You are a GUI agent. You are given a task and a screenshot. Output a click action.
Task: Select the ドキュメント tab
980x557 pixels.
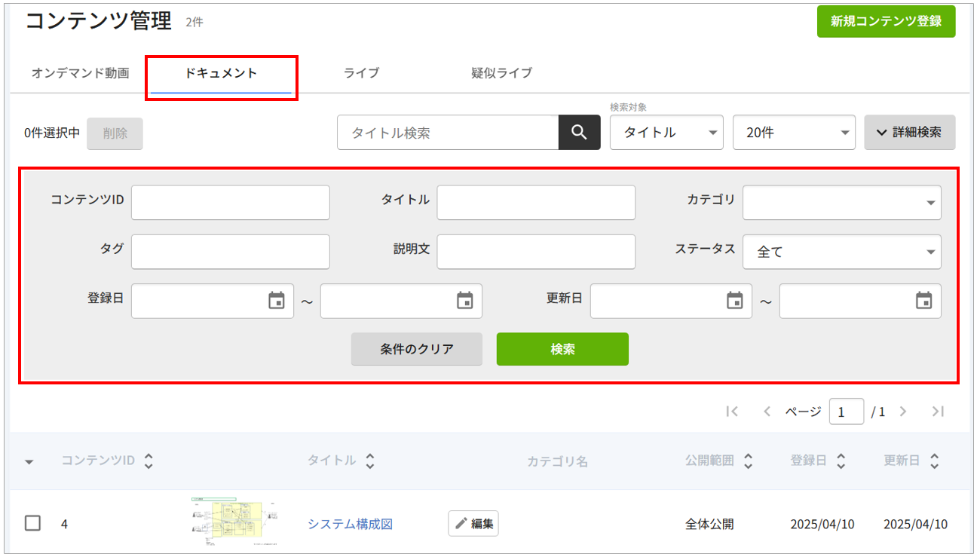pos(221,74)
